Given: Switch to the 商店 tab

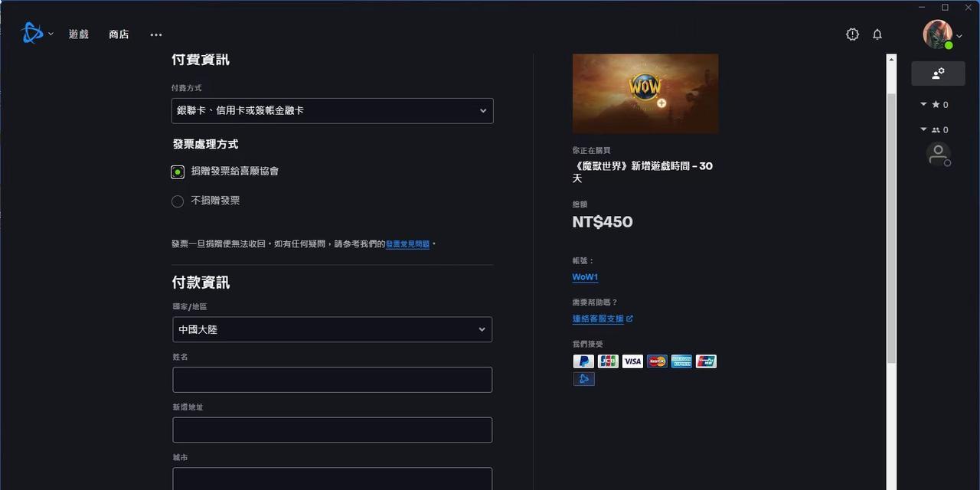Looking at the screenshot, I should point(119,34).
